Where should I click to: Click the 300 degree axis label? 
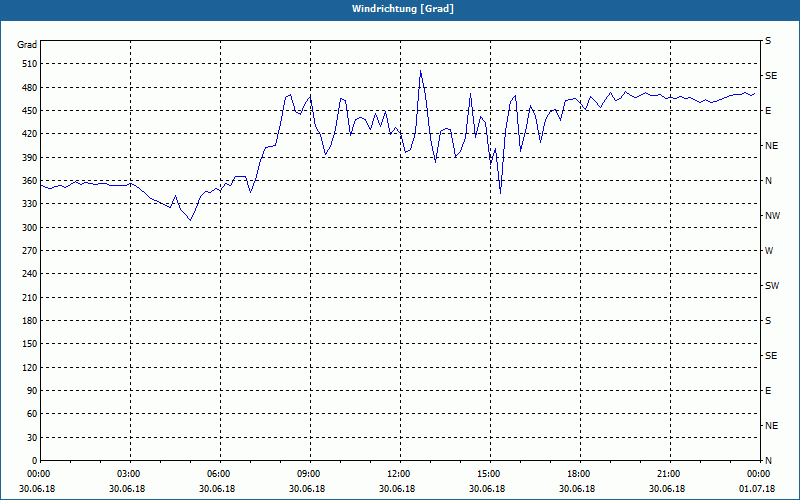[30, 228]
